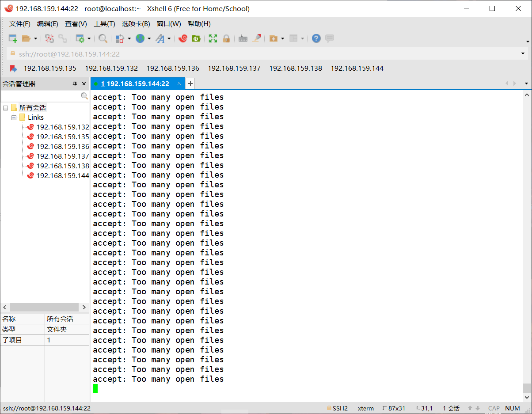Click the SSH2 status bar indicator
Image resolution: width=532 pixels, height=414 pixels.
337,408
